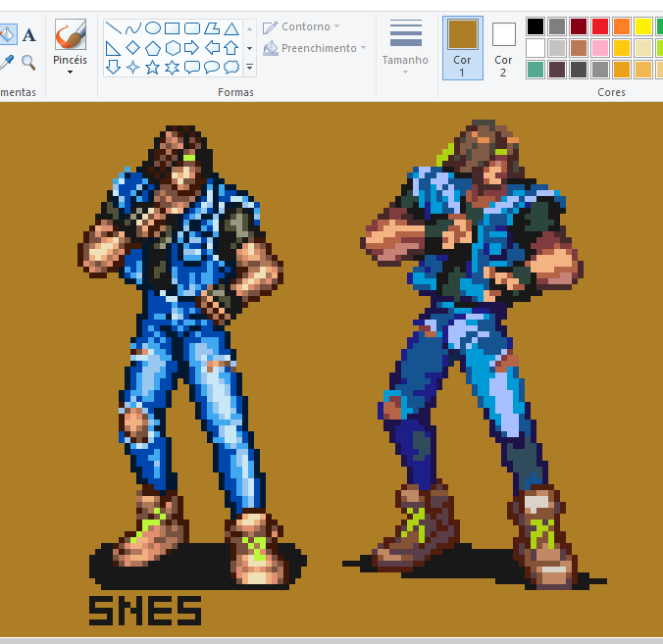663x644 pixels.
Task: Pick the gold swatch in middle row
Action: [622, 48]
